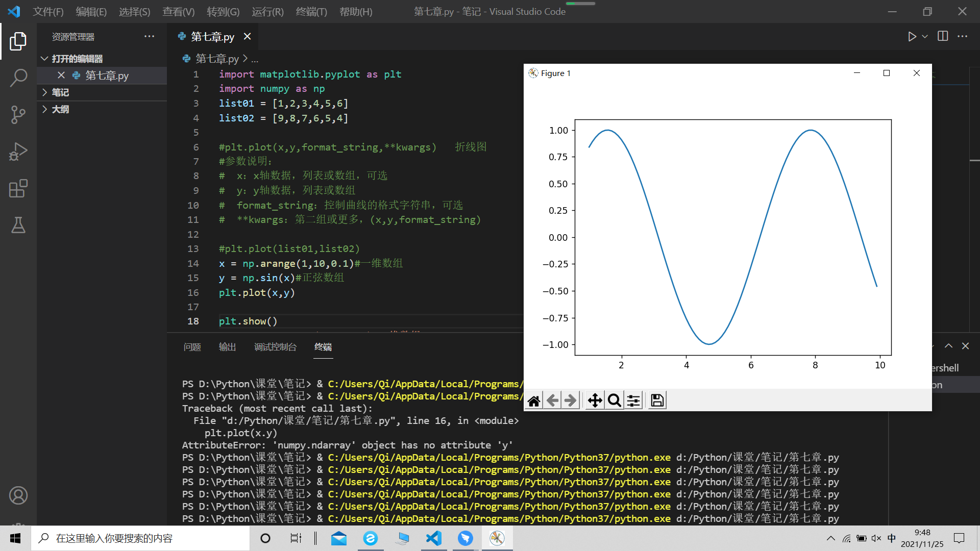Select the Pan axes tool in Figure toolbar

[595, 400]
